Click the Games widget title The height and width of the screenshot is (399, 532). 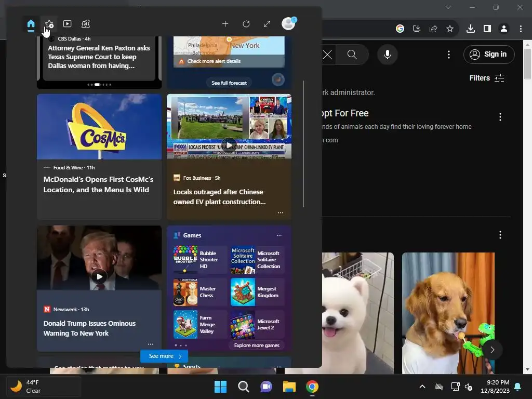pyautogui.click(x=192, y=235)
